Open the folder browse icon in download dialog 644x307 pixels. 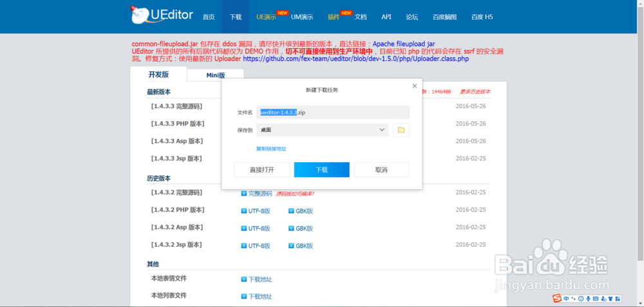401,130
